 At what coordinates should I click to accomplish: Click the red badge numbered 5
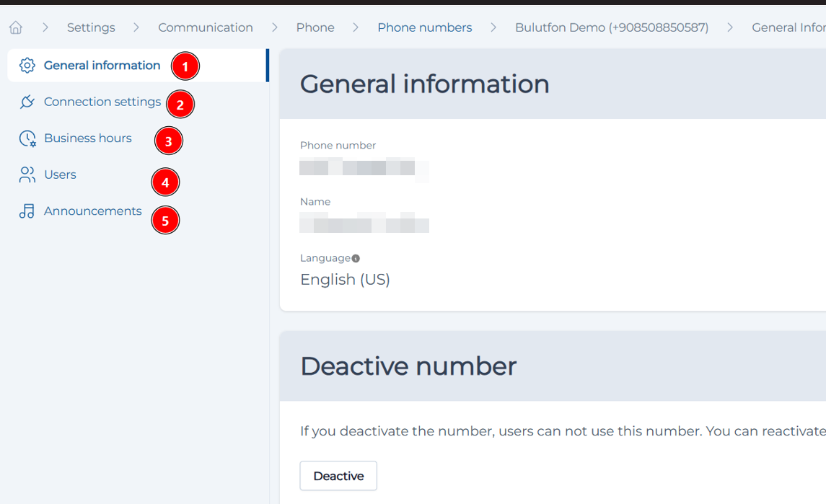(165, 221)
